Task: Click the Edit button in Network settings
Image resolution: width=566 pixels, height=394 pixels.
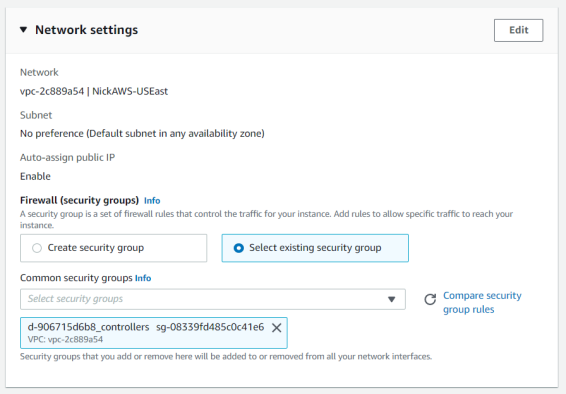Action: (518, 30)
